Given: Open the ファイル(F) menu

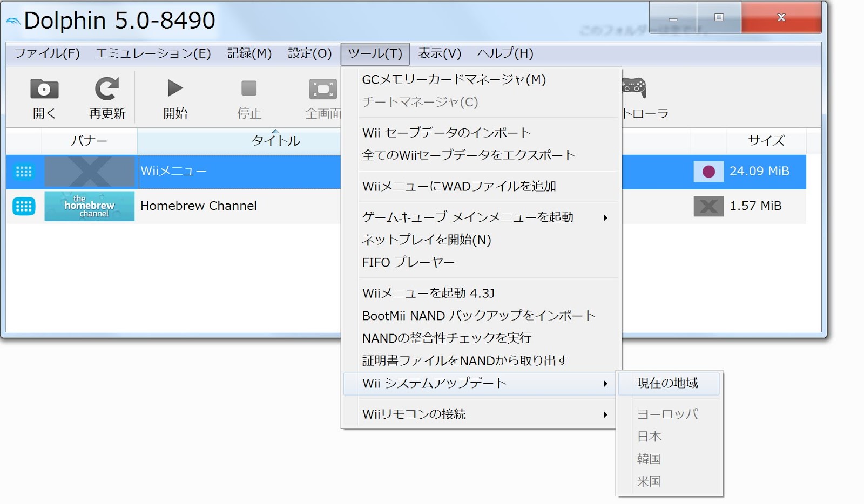Looking at the screenshot, I should (x=47, y=53).
